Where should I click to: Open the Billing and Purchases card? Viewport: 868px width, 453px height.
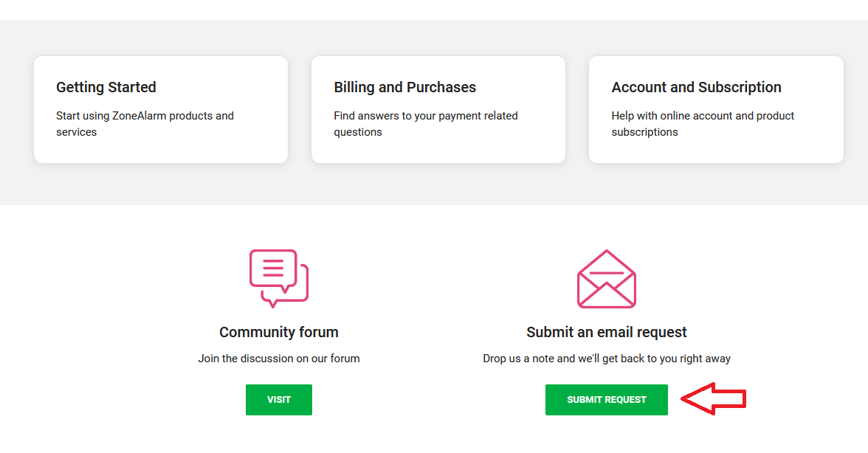438,109
